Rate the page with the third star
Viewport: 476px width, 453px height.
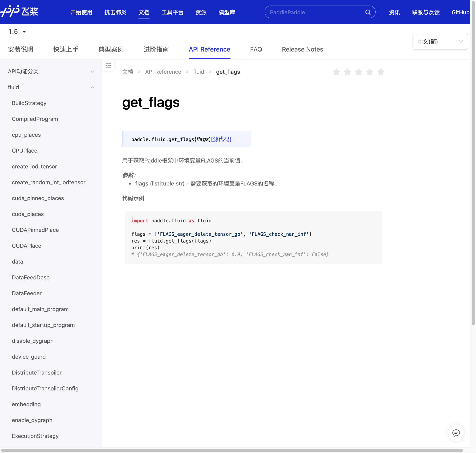tap(358, 72)
